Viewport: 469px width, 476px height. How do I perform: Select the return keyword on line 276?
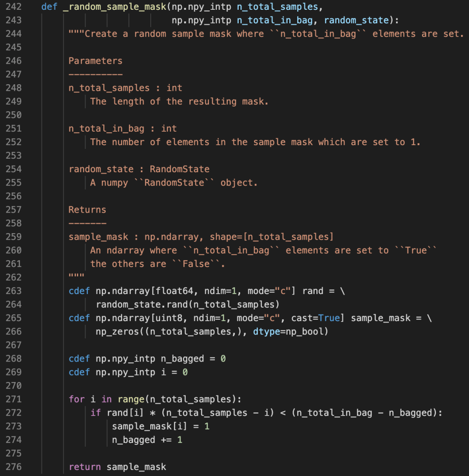pos(84,467)
